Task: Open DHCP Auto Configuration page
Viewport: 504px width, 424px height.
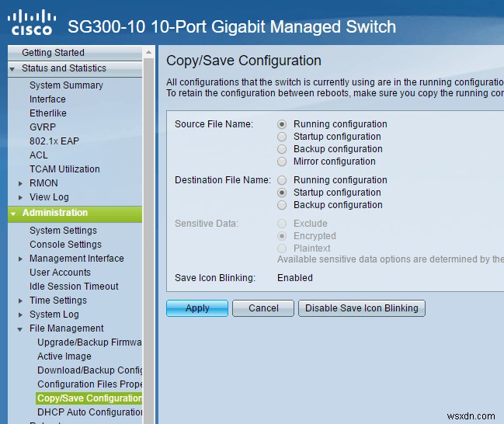Action: (x=89, y=412)
